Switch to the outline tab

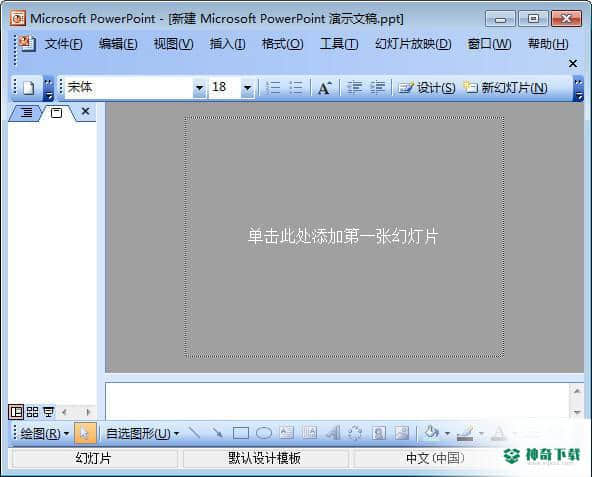(26, 113)
